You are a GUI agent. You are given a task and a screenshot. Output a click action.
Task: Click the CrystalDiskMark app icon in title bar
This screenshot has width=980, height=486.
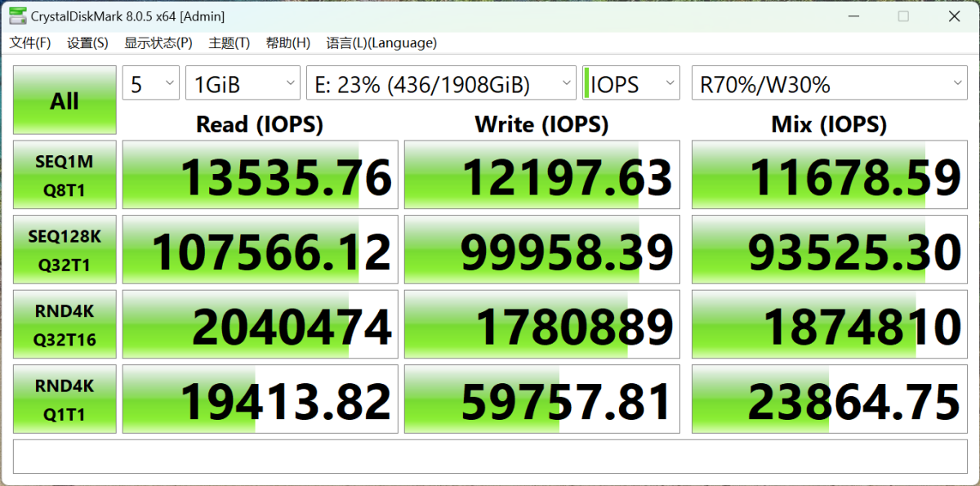[16, 16]
